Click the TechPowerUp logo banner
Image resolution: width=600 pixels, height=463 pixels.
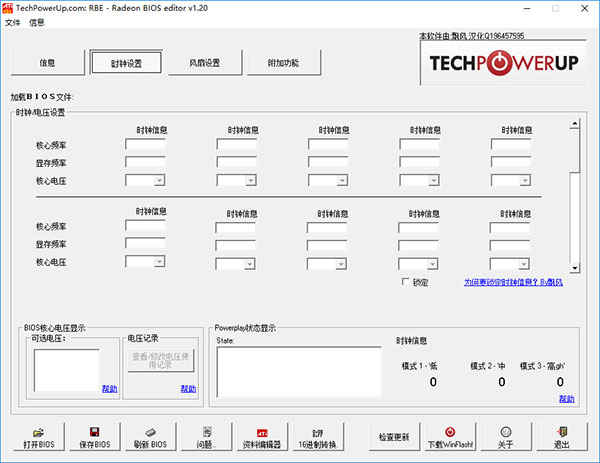[x=503, y=63]
